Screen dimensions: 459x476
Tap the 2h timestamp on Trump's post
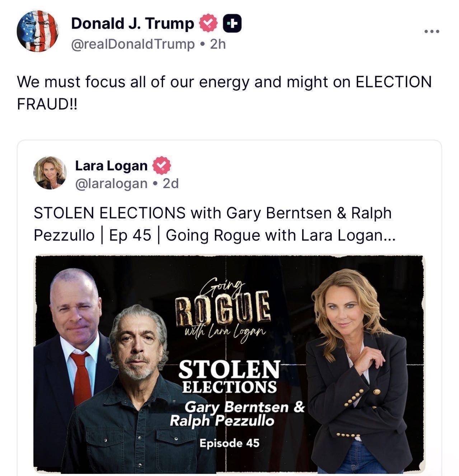point(218,44)
